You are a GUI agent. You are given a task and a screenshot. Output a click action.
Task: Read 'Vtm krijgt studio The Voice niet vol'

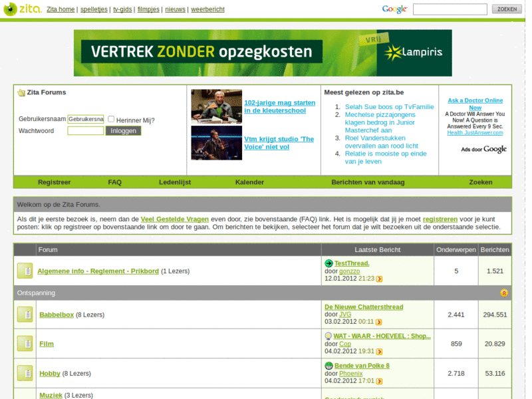279,143
